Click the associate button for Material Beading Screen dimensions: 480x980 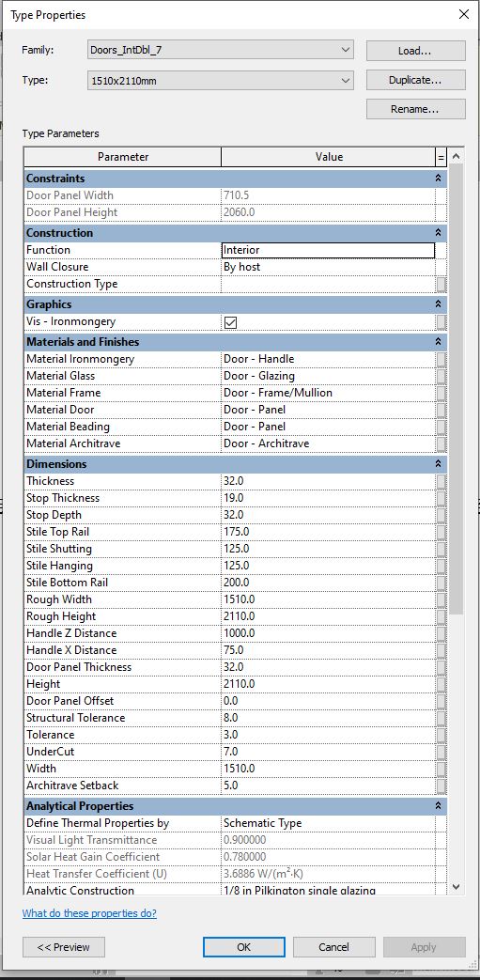(441, 427)
